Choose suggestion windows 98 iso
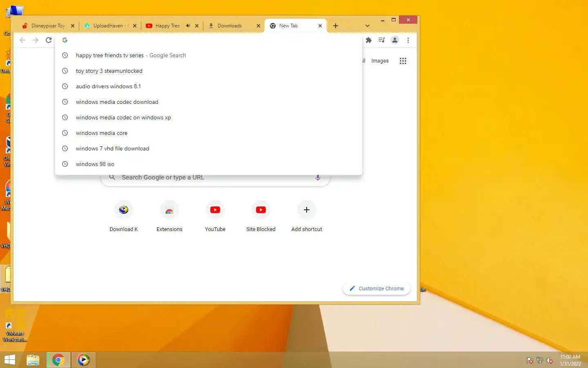Image resolution: width=588 pixels, height=368 pixels. click(209, 164)
